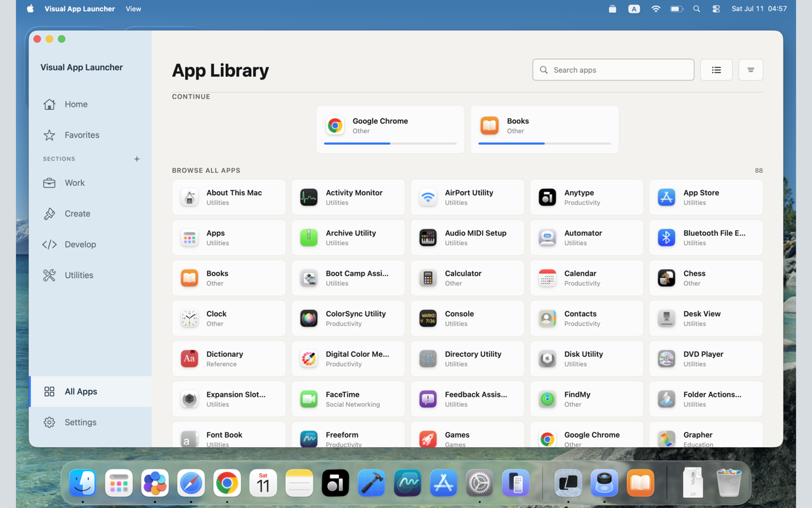Open Boot Camp Assistant tile
Image resolution: width=812 pixels, height=508 pixels.
pyautogui.click(x=348, y=278)
